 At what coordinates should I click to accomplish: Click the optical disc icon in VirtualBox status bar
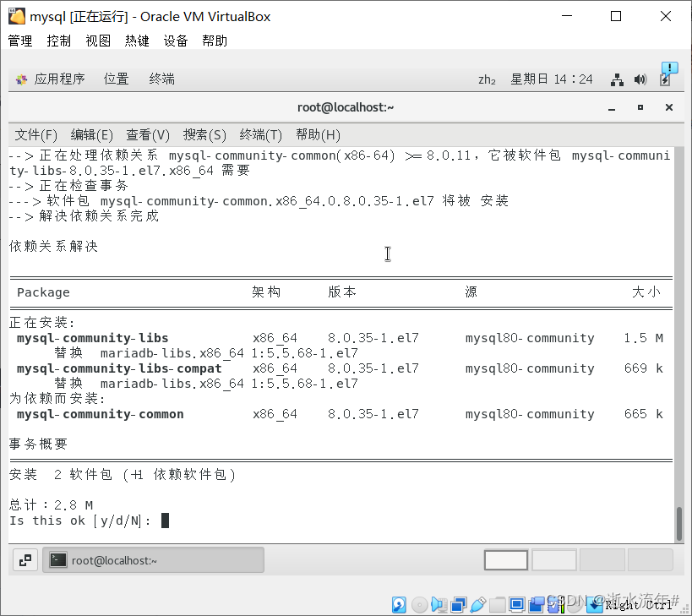pyautogui.click(x=420, y=604)
